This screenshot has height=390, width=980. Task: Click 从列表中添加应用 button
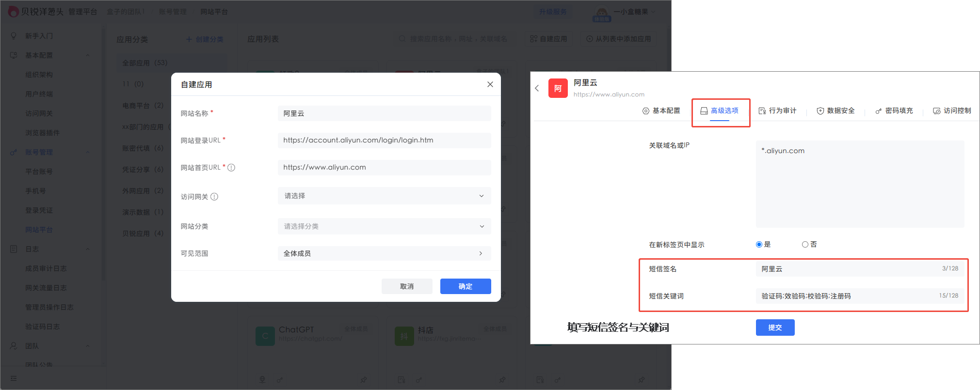coord(619,39)
